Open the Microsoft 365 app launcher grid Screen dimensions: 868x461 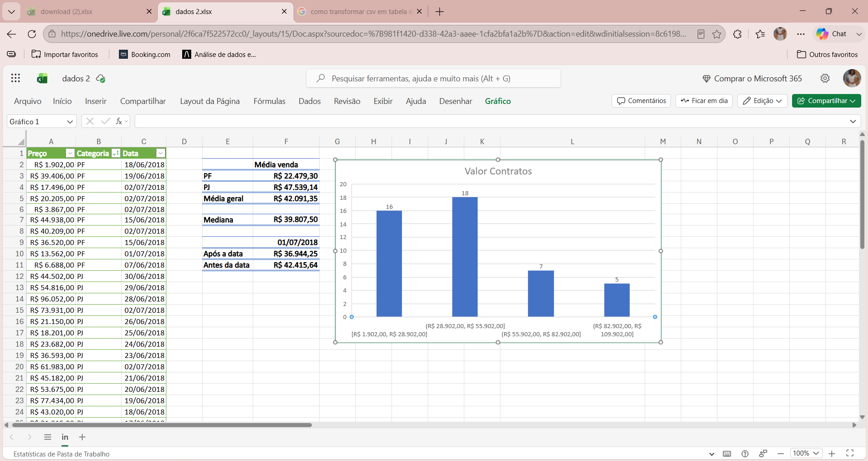[x=16, y=78]
